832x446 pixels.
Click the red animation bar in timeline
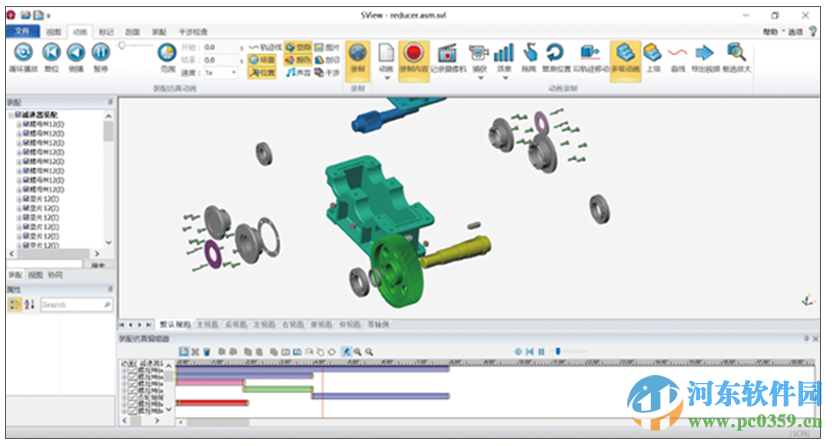tap(212, 403)
